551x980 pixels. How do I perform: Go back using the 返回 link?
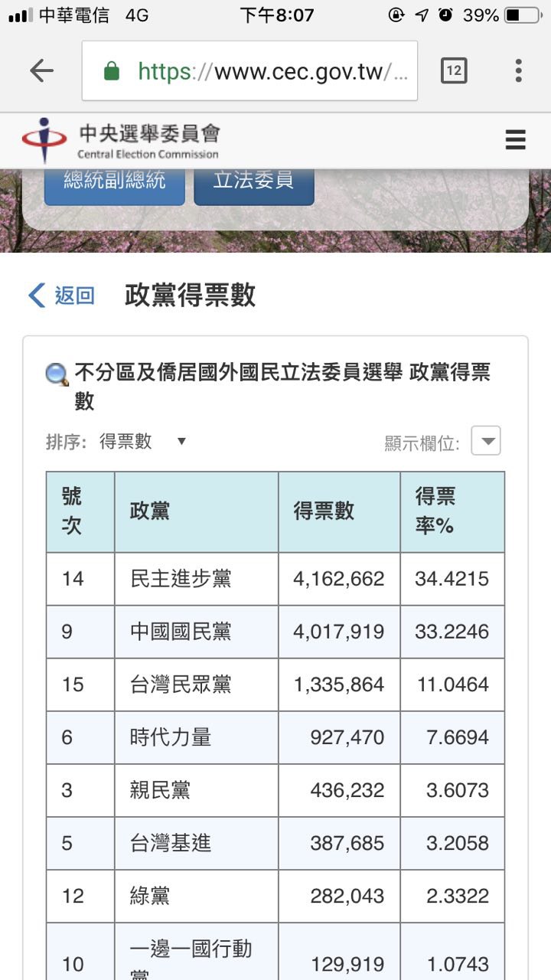click(62, 296)
